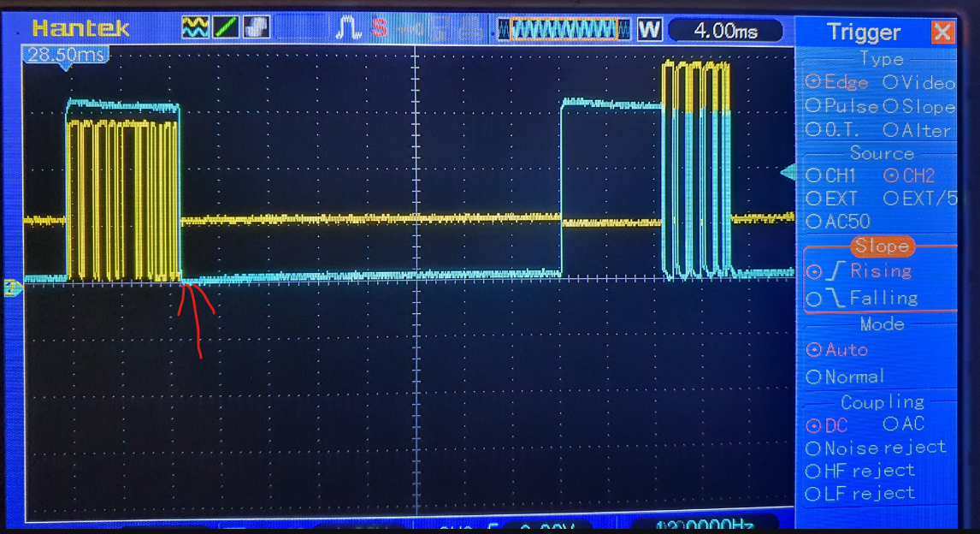Click the red S status icon
The width and height of the screenshot is (980, 534).
tap(379, 28)
